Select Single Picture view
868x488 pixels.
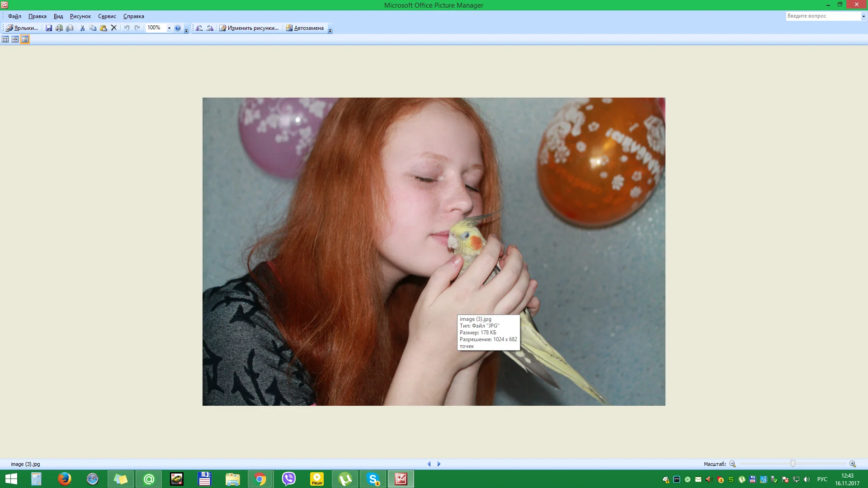pyautogui.click(x=25, y=39)
